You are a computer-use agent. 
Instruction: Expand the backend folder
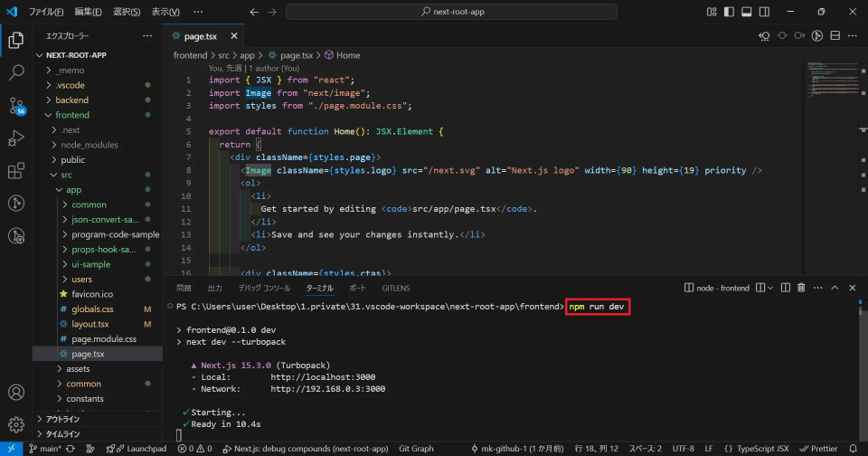point(98,100)
